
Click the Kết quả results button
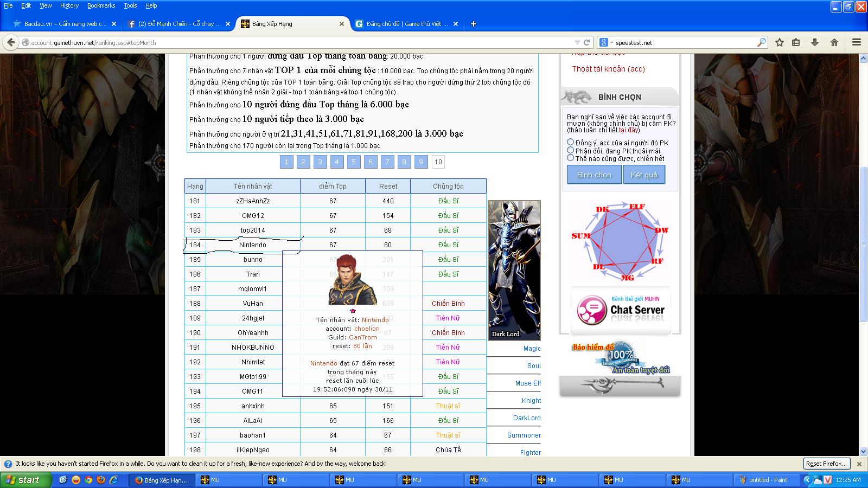[644, 175]
